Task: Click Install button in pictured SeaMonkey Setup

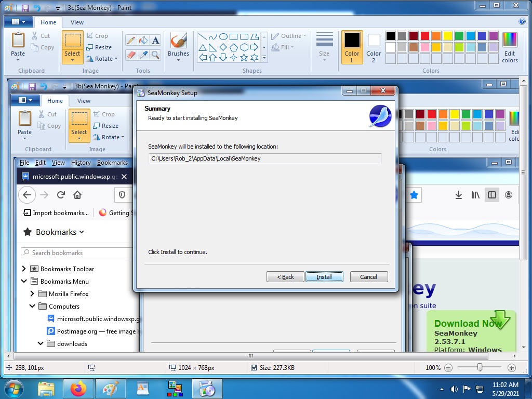Action: (x=324, y=277)
